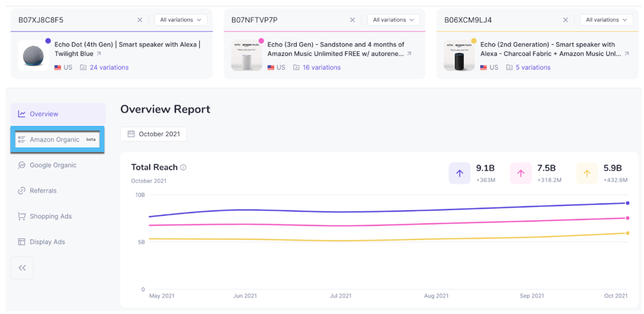Clear the B07XJ8C8F5 product field
Viewport: 644px width, 314px height.
[140, 20]
